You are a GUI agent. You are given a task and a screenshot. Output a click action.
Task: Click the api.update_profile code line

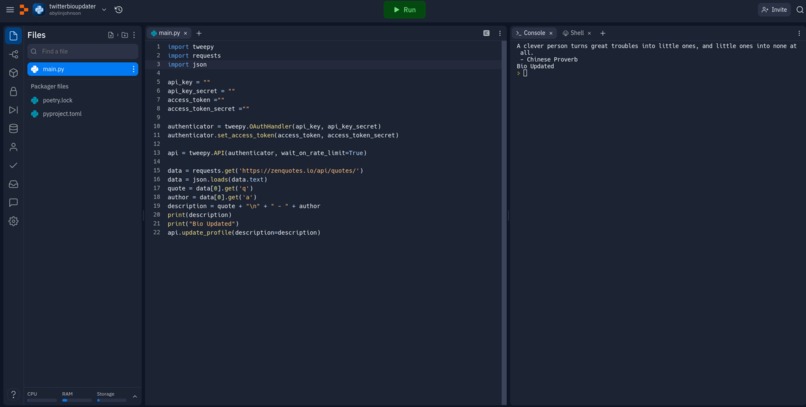click(244, 233)
